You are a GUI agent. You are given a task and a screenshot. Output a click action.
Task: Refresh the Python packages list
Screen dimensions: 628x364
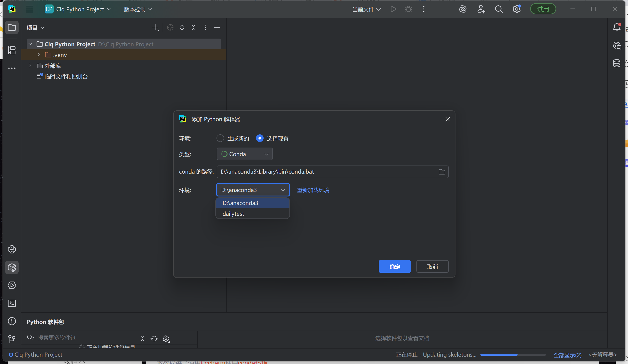(x=154, y=338)
